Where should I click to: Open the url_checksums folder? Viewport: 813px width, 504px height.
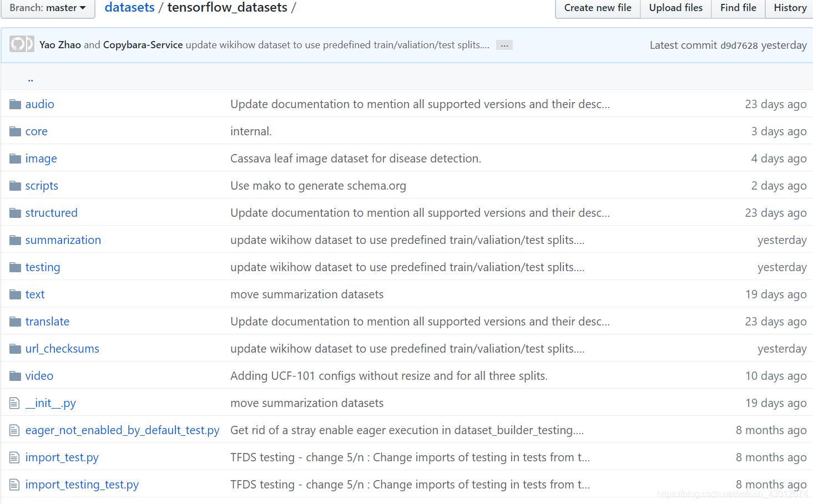click(62, 349)
